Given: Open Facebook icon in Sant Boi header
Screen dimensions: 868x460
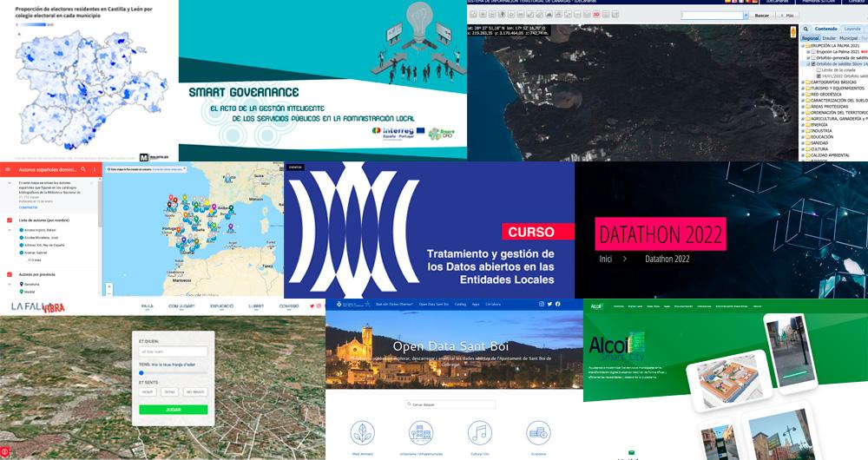Looking at the screenshot, I should point(558,304).
